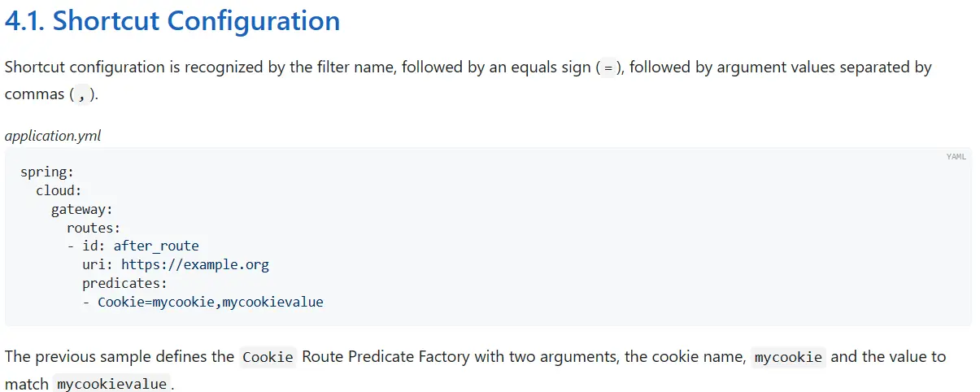Click the "predicates:" key in the YAML

click(124, 283)
